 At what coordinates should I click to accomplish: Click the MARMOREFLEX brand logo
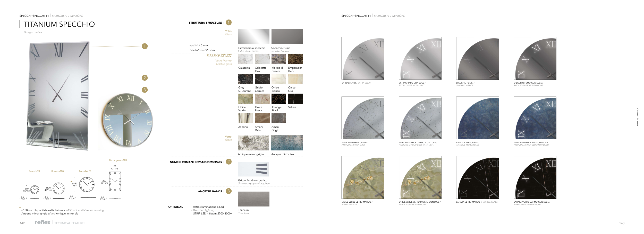[x=219, y=56]
